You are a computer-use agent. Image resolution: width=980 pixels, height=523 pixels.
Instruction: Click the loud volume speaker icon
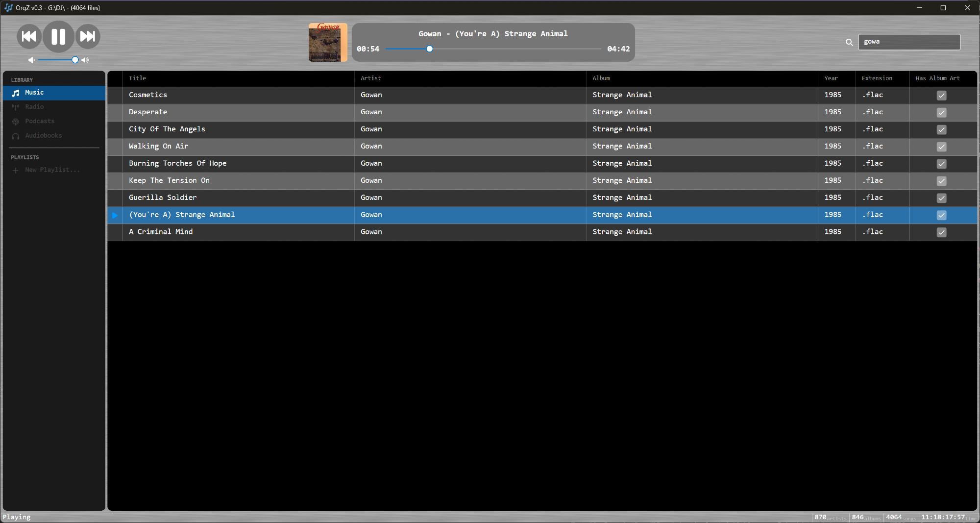click(85, 60)
